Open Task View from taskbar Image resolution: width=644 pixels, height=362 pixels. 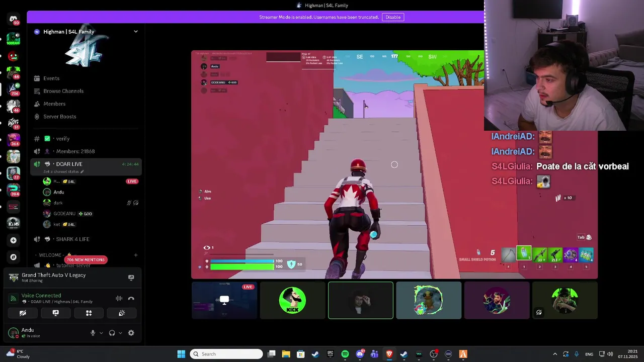tap(271, 354)
